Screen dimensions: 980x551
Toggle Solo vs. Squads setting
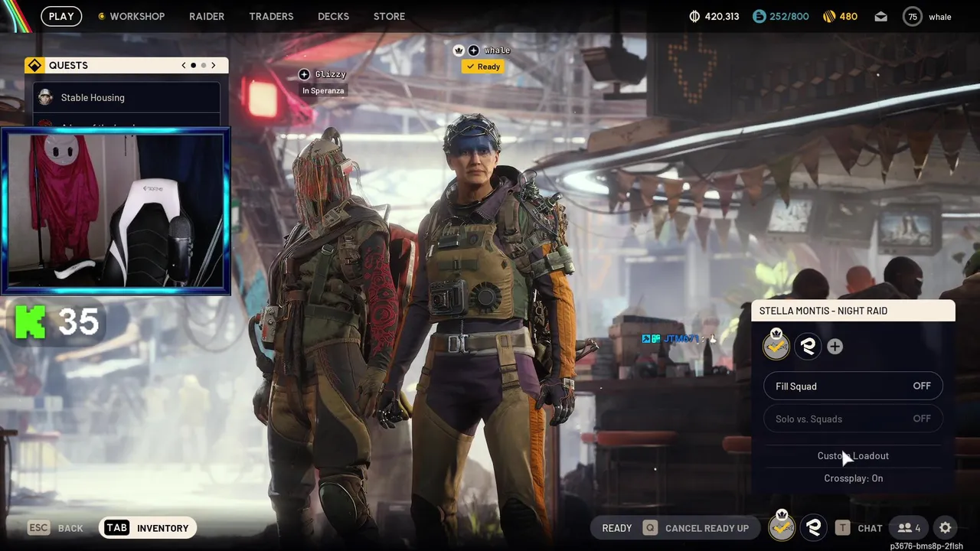(853, 419)
